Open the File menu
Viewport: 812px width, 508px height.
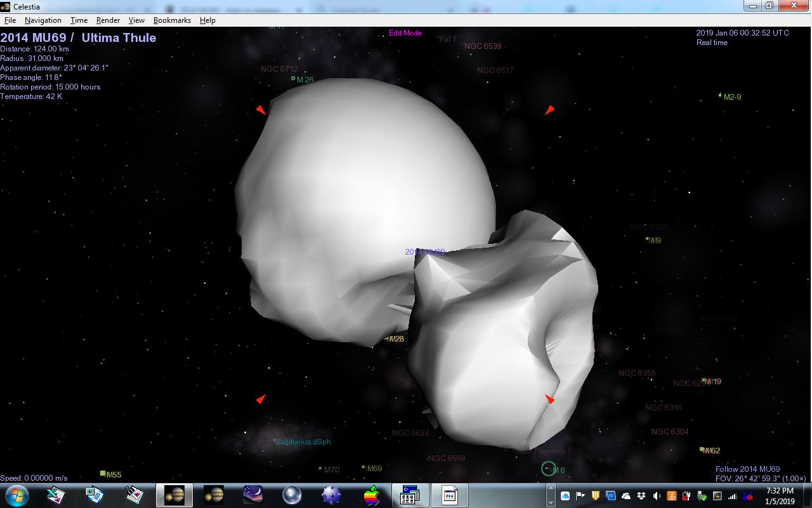pyautogui.click(x=10, y=20)
